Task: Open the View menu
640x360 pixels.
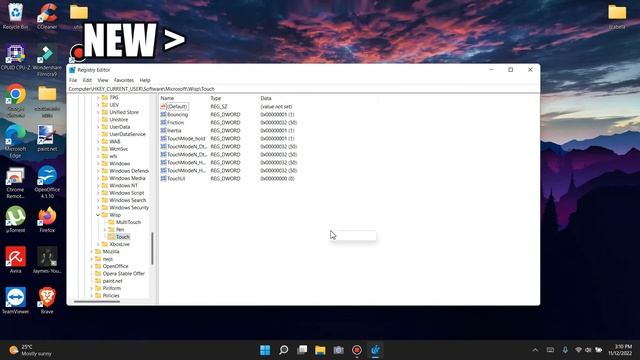Action: coord(103,80)
